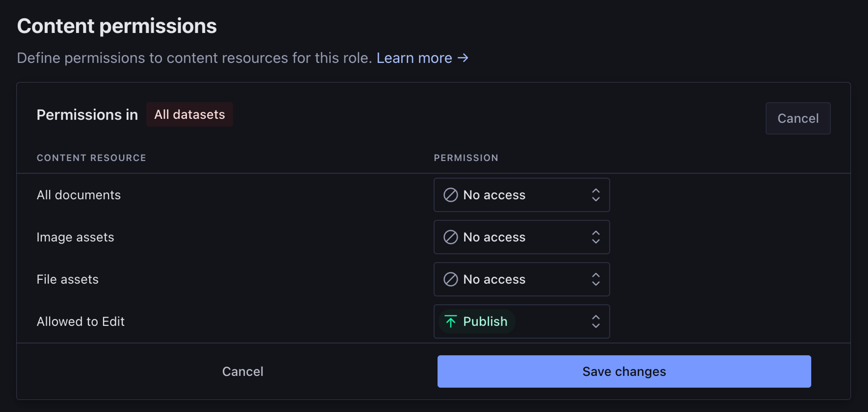Select the Allowed to Edit resource label
The height and width of the screenshot is (412, 868).
tap(80, 321)
